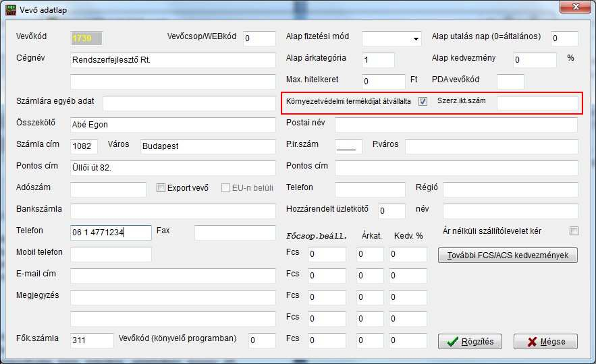Click the Összekötő field with Abé Egon

(173, 125)
